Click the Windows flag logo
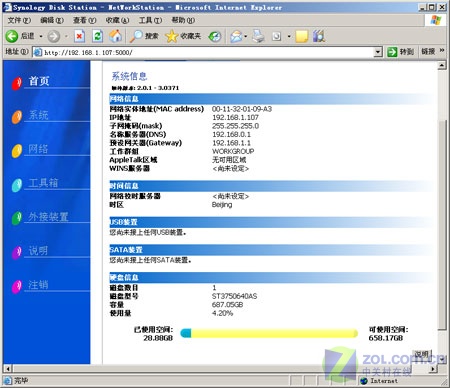Image resolution: width=450 pixels, height=388 pixels. coord(436,20)
